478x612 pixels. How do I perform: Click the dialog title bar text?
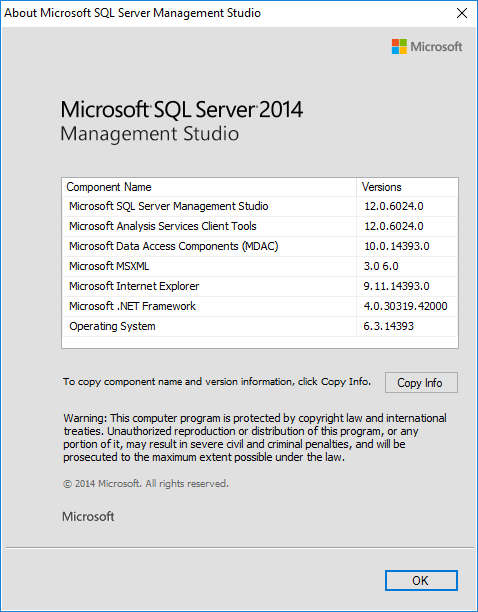132,13
